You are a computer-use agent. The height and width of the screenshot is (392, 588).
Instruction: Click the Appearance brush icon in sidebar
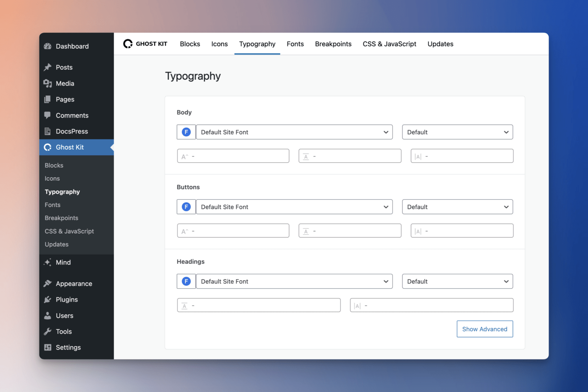(48, 284)
